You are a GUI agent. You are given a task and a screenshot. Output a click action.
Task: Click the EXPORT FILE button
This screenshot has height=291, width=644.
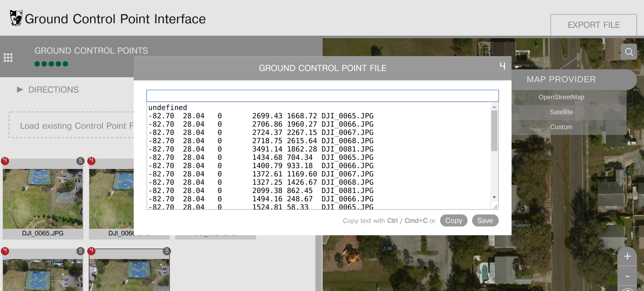pos(593,25)
